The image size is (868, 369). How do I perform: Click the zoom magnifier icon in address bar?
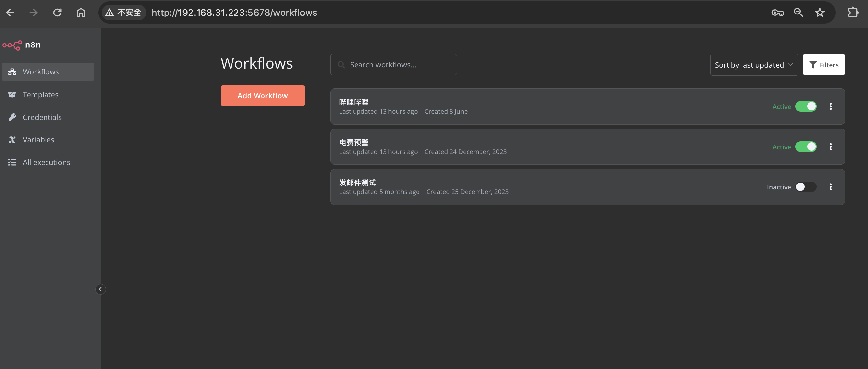pos(798,13)
